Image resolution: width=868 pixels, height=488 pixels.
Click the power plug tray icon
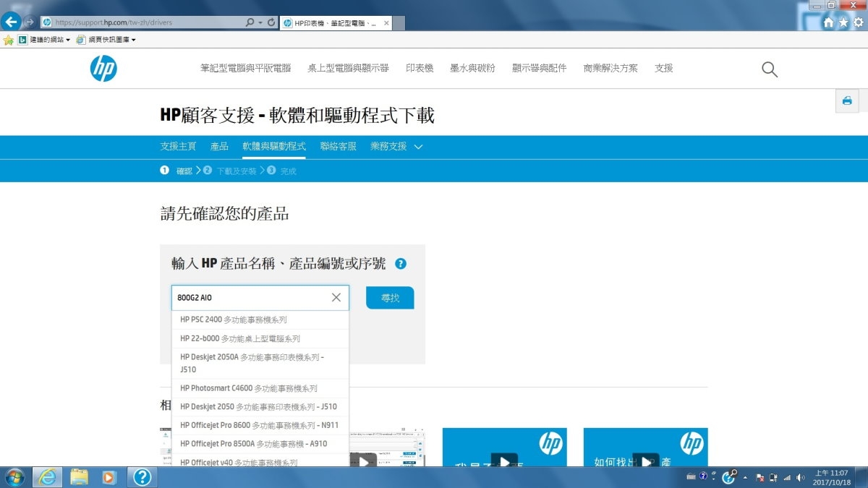point(773,478)
